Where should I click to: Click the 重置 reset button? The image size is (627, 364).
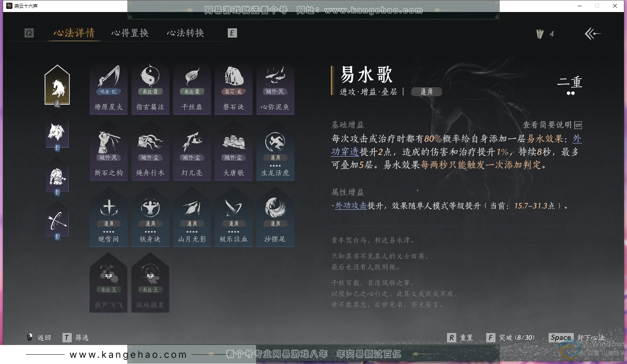point(460,338)
